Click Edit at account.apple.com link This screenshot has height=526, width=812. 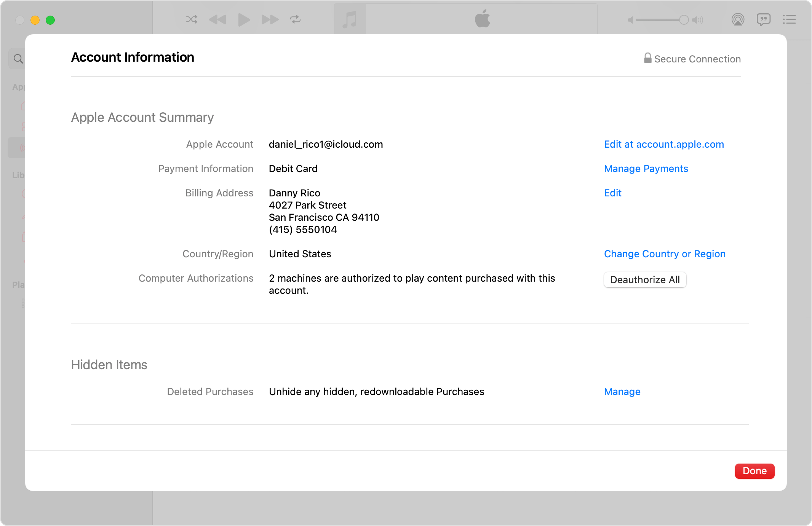click(664, 144)
